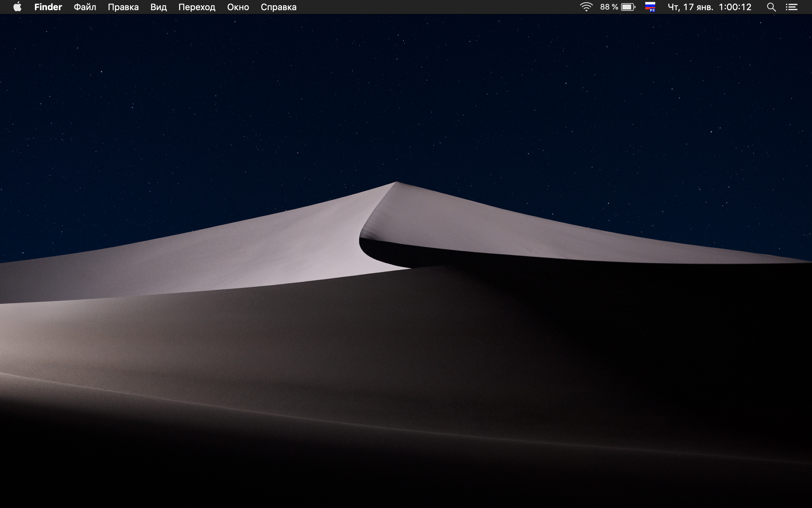Click the date and time clock
This screenshot has width=812, height=508.
[709, 7]
